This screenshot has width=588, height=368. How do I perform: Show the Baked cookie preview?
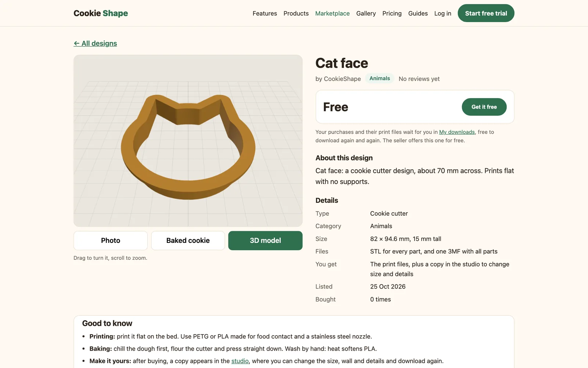point(188,241)
